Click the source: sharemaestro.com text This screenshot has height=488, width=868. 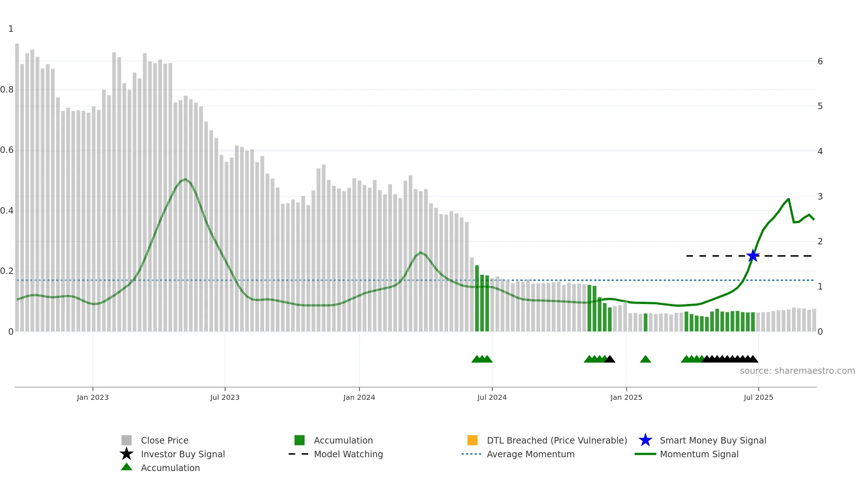click(797, 371)
